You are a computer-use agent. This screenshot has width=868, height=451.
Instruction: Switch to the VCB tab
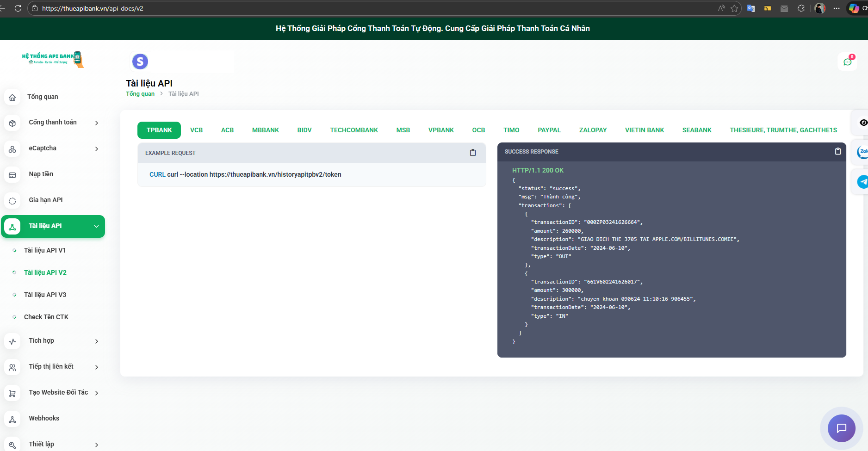pos(196,130)
